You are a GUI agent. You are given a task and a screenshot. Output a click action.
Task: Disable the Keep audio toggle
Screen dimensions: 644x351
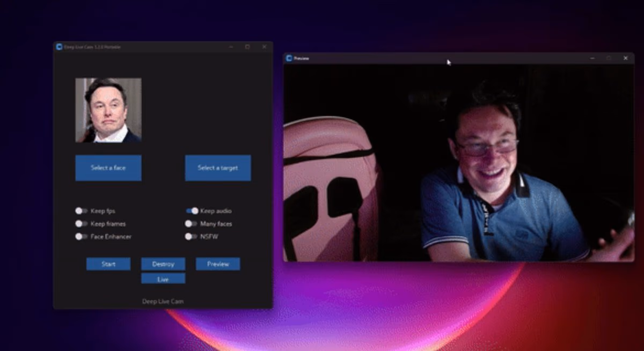[192, 211]
